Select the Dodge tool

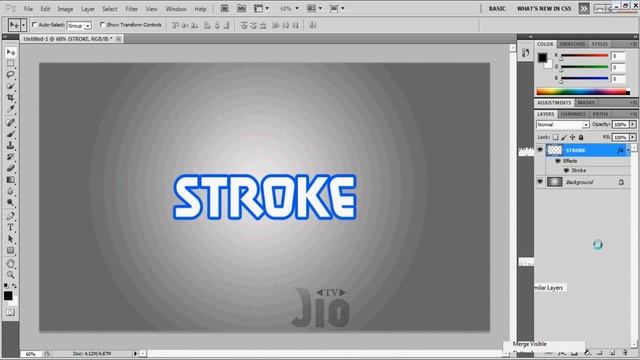11,202
